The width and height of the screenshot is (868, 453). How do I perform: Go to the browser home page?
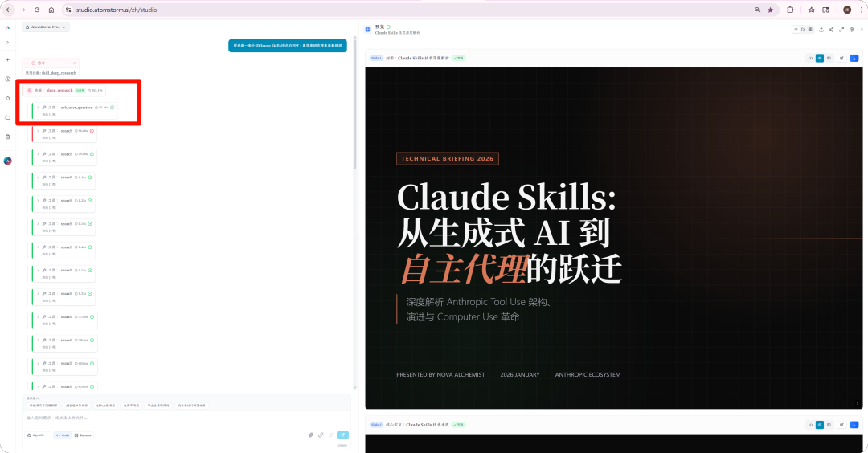(x=51, y=10)
